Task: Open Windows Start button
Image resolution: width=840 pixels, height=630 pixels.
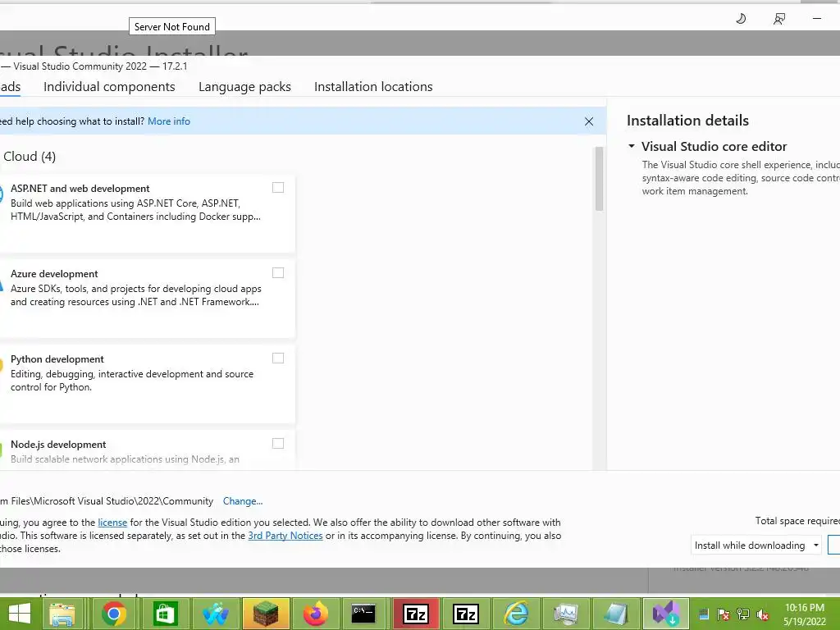Action: pyautogui.click(x=20, y=614)
